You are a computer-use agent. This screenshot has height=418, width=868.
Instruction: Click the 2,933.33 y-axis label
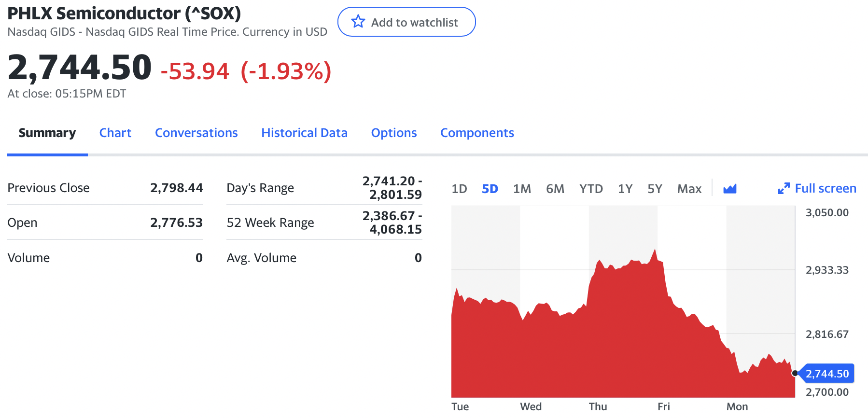pos(827,270)
